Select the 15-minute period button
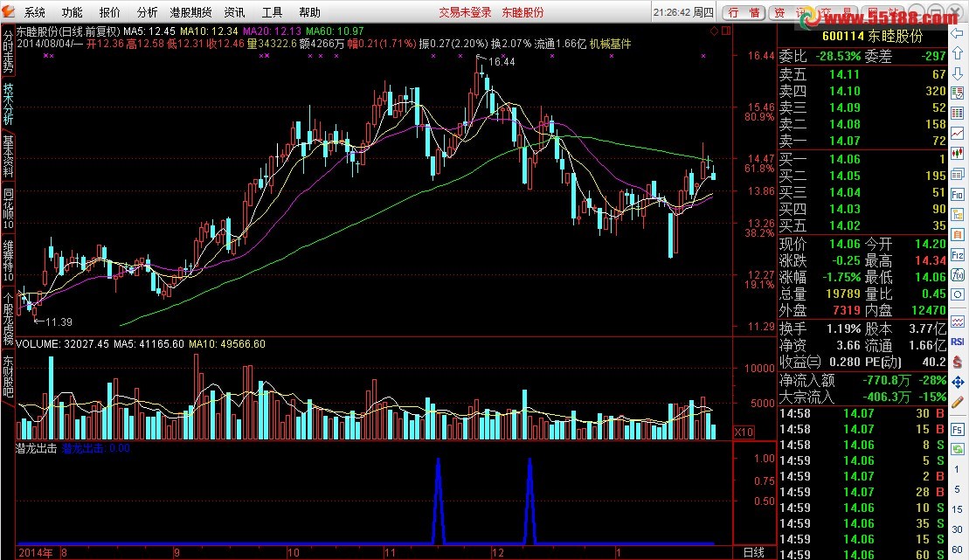Screen dimensions: 969x560 click(x=958, y=509)
